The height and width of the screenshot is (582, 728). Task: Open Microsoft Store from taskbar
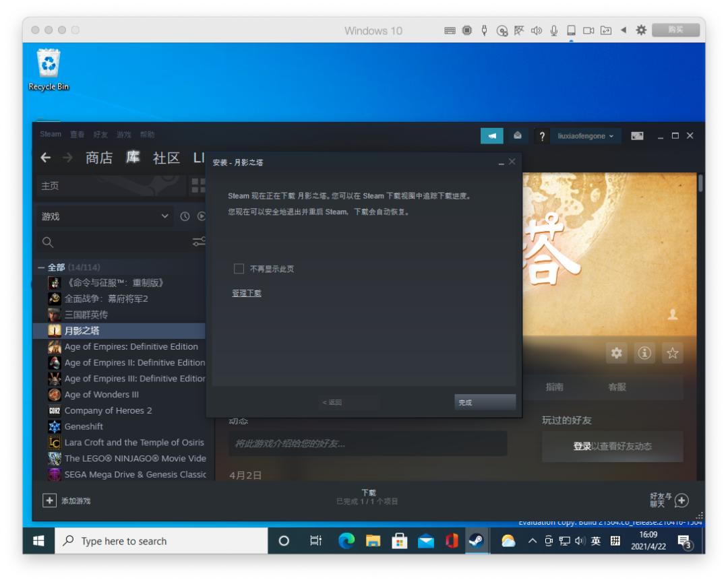[399, 541]
